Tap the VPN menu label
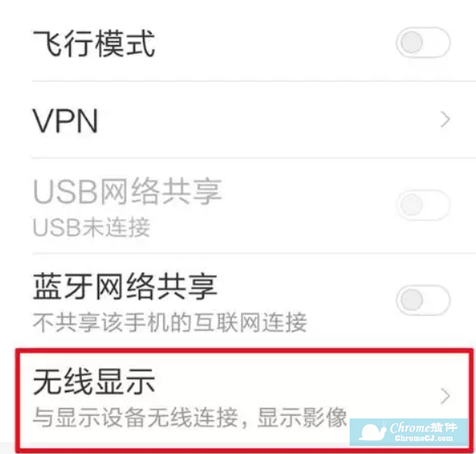 (65, 121)
